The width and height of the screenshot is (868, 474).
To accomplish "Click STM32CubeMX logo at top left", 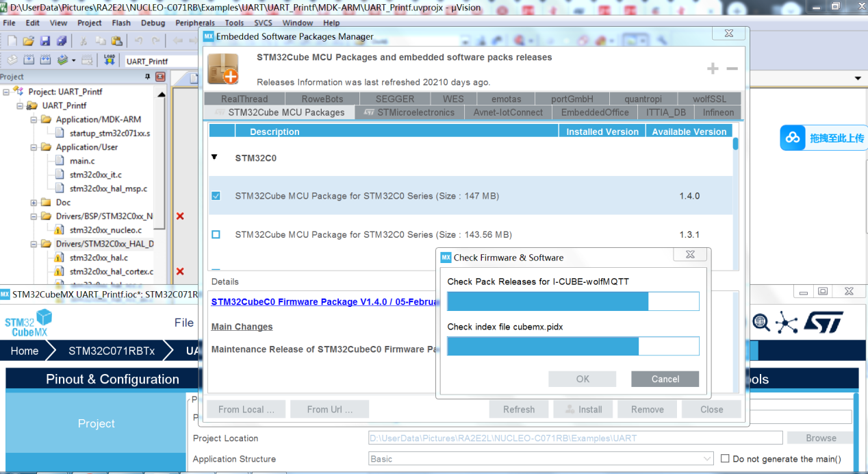I will coord(28,323).
